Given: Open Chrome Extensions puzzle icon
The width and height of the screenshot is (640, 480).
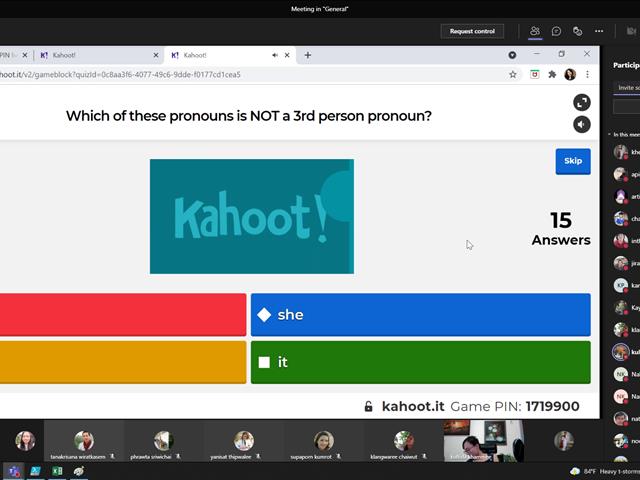Looking at the screenshot, I should [x=552, y=74].
